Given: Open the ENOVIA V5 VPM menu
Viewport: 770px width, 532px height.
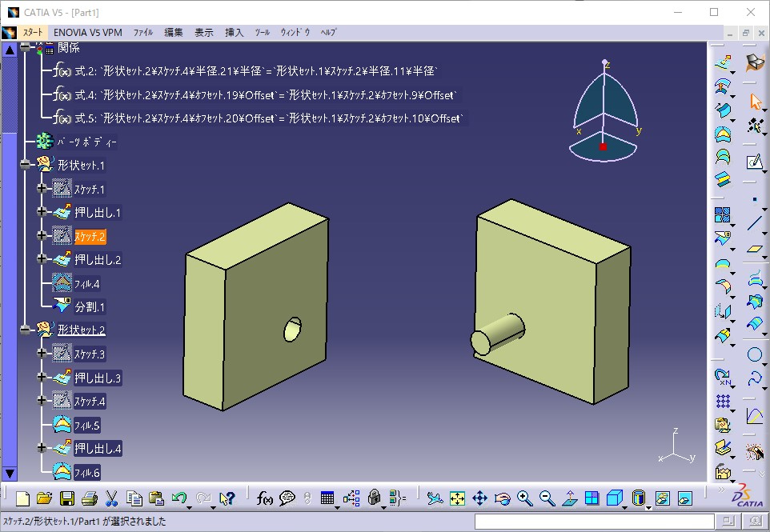Looking at the screenshot, I should 87,33.
